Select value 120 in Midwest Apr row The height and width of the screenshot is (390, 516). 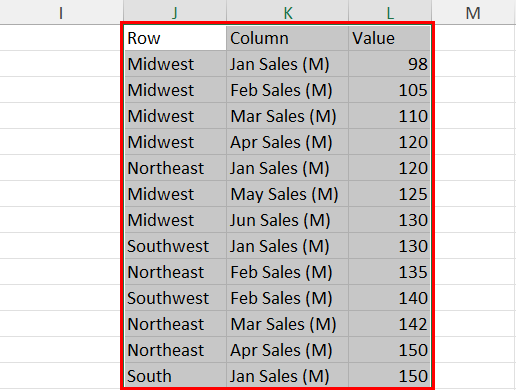tap(389, 142)
